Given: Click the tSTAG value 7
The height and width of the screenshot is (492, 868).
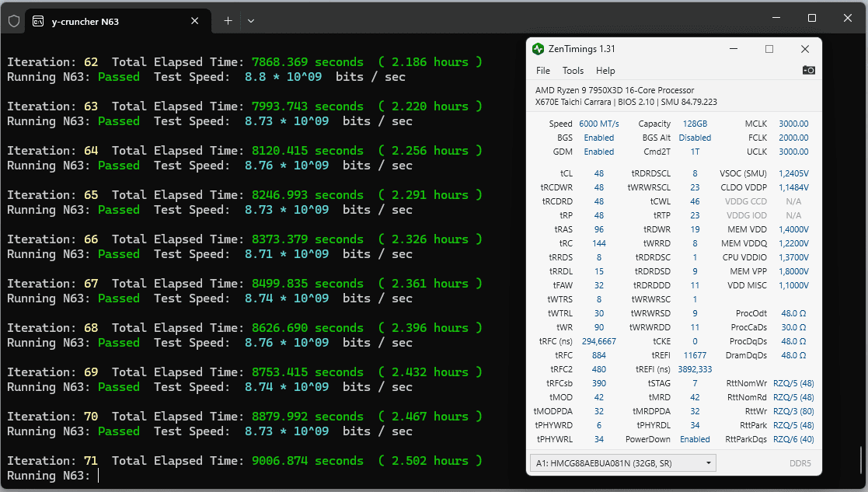Looking at the screenshot, I should [695, 383].
